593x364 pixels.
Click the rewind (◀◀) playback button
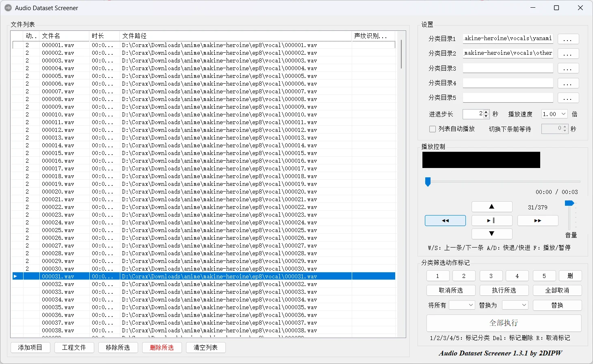445,221
